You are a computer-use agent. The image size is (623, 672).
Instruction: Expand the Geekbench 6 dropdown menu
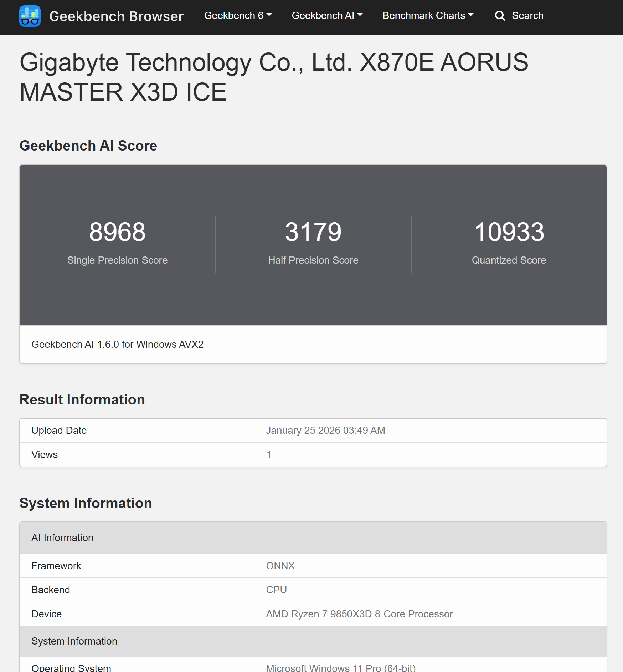[x=237, y=16]
